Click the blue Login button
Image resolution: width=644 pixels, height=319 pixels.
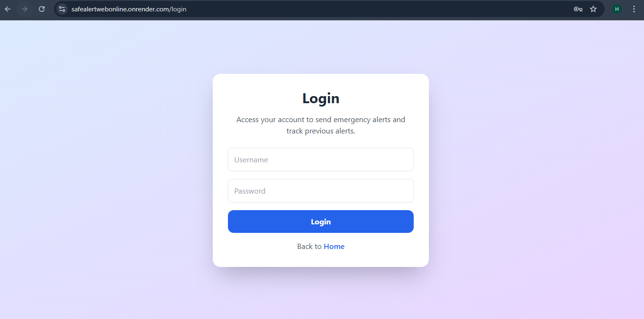coord(321,222)
